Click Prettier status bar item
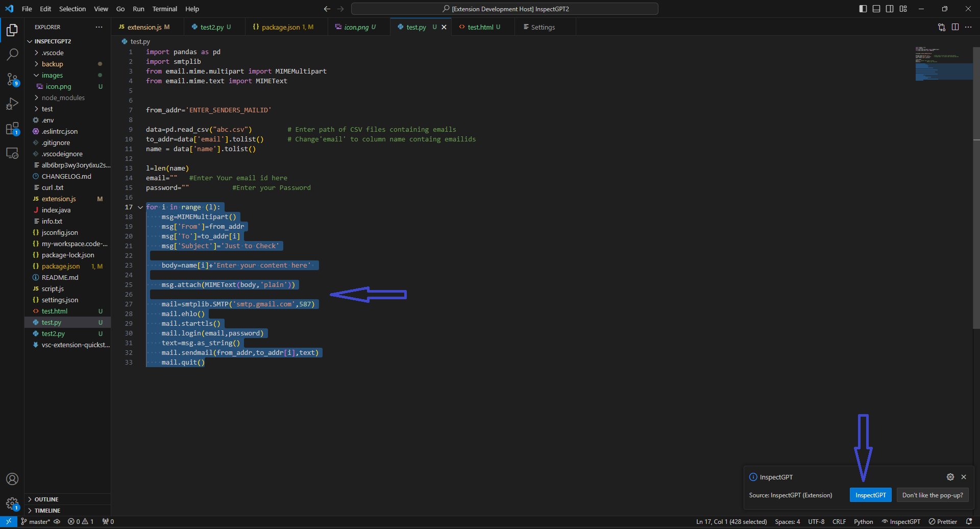This screenshot has height=529, width=980. tap(943, 521)
